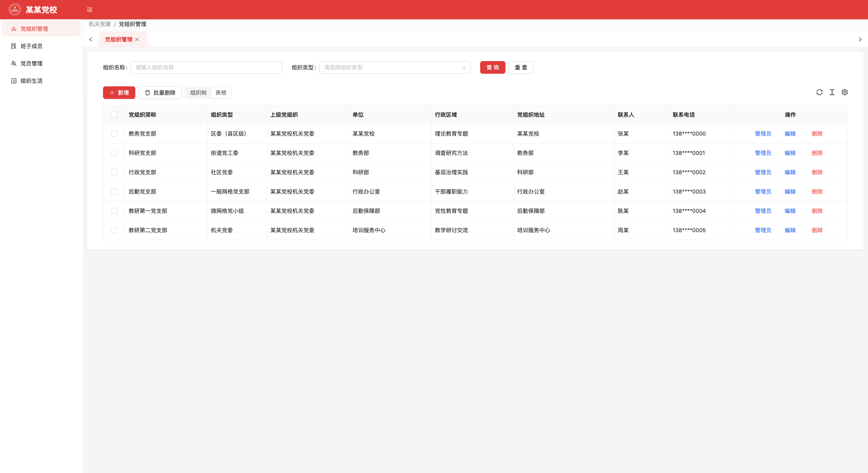Check the row for 行政党支部
The width and height of the screenshot is (868, 473).
tap(114, 172)
